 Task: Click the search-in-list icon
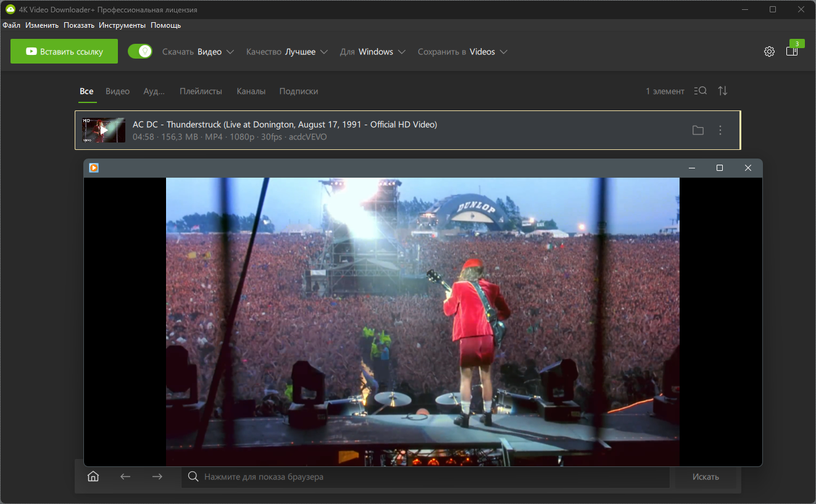click(701, 91)
